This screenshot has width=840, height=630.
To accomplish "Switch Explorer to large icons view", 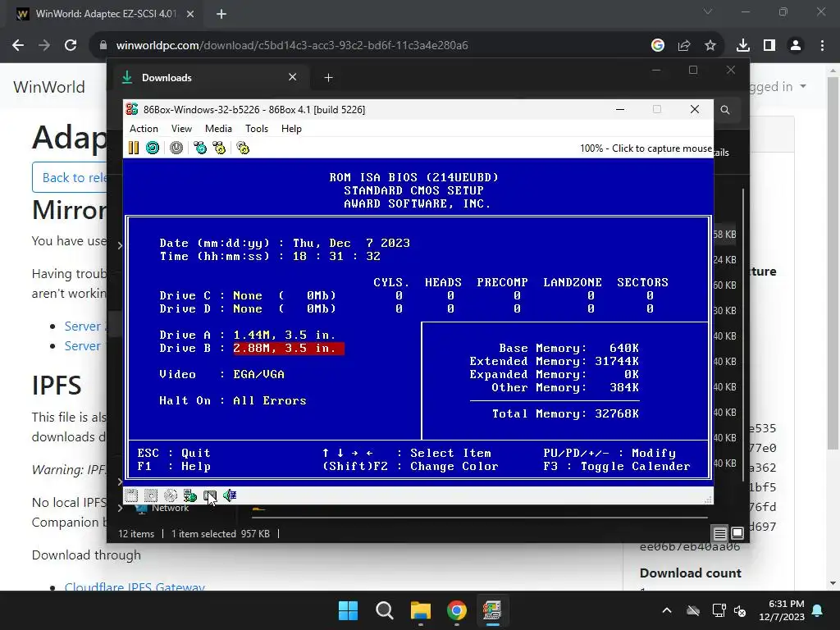I will 737,533.
